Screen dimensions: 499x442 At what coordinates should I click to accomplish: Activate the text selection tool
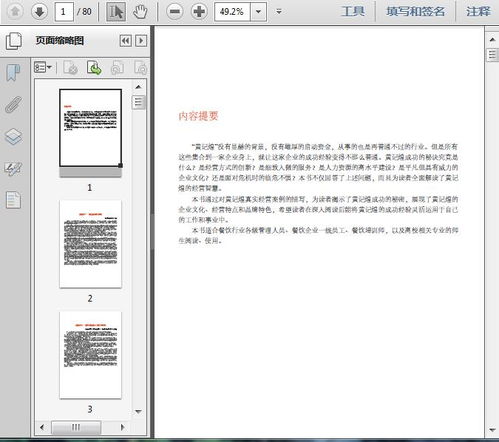[x=116, y=12]
